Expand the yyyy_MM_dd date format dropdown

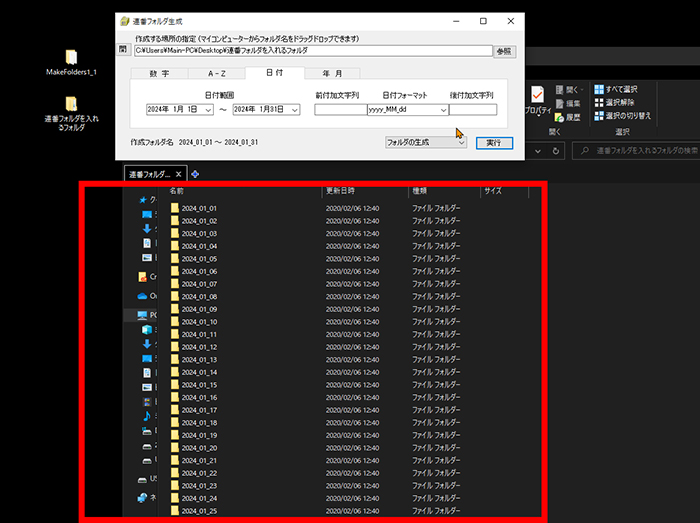pos(443,110)
